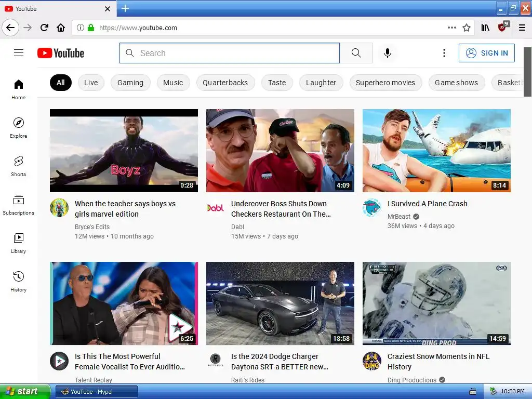Screen dimensions: 532x399
Task: Select the Live filter chip
Action: point(91,83)
